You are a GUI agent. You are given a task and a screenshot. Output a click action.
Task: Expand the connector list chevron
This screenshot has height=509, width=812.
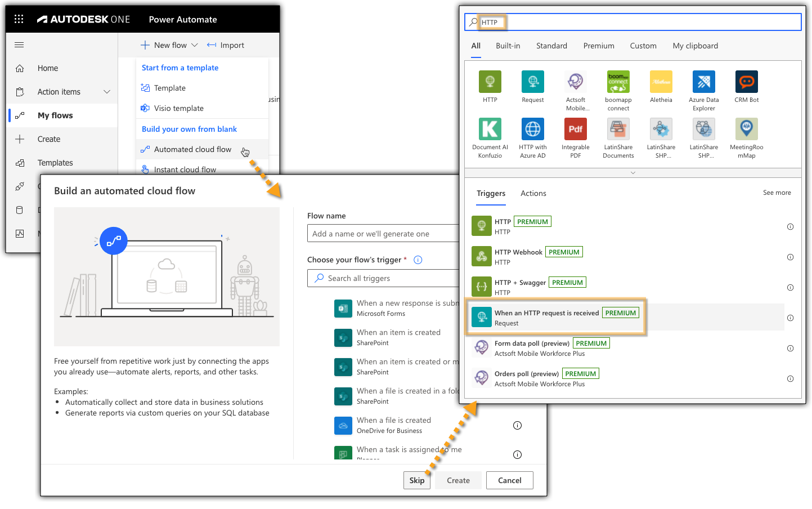(x=633, y=173)
